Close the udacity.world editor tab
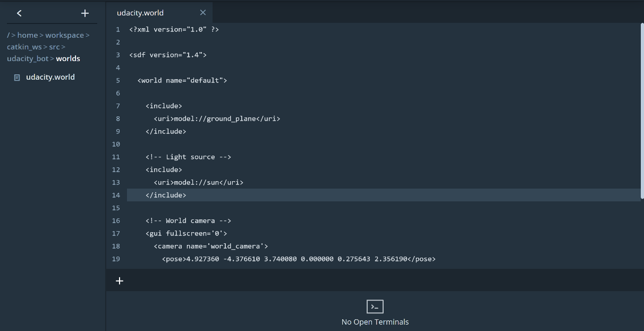This screenshot has height=331, width=644. pos(203,13)
